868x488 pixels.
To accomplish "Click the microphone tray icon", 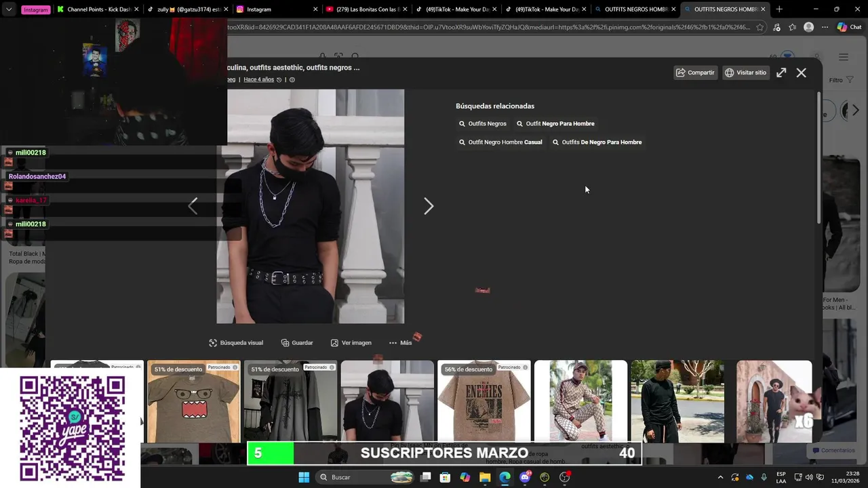I will pos(764,477).
